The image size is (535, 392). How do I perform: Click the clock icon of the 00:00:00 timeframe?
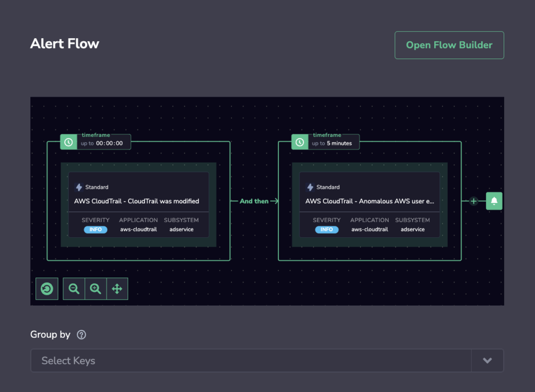point(68,142)
